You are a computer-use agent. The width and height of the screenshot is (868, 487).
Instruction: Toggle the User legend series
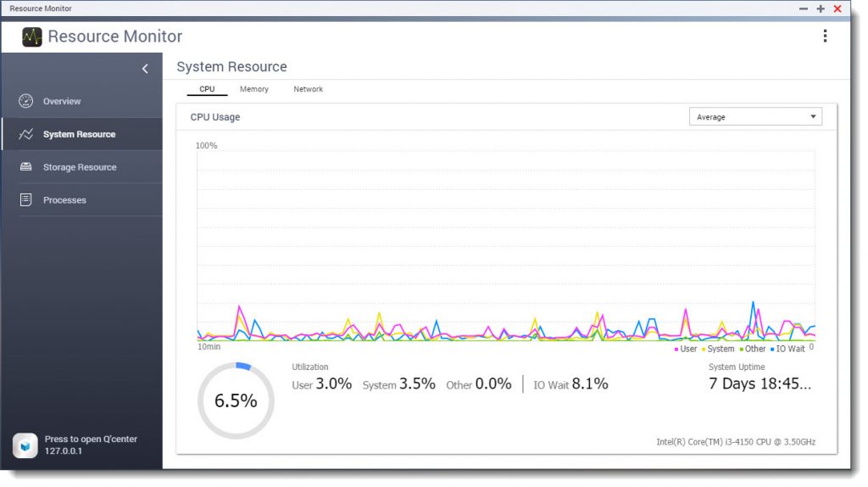[685, 349]
